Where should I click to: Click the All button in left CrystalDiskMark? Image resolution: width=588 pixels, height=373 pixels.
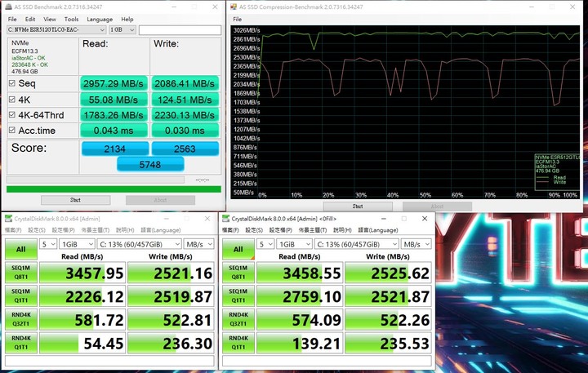[x=21, y=249]
